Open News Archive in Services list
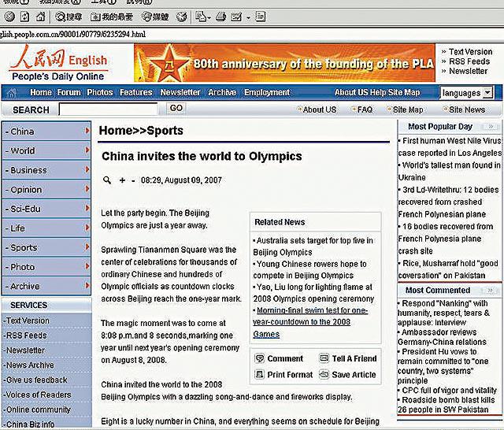Viewport: 504px width, 430px height. tap(30, 365)
